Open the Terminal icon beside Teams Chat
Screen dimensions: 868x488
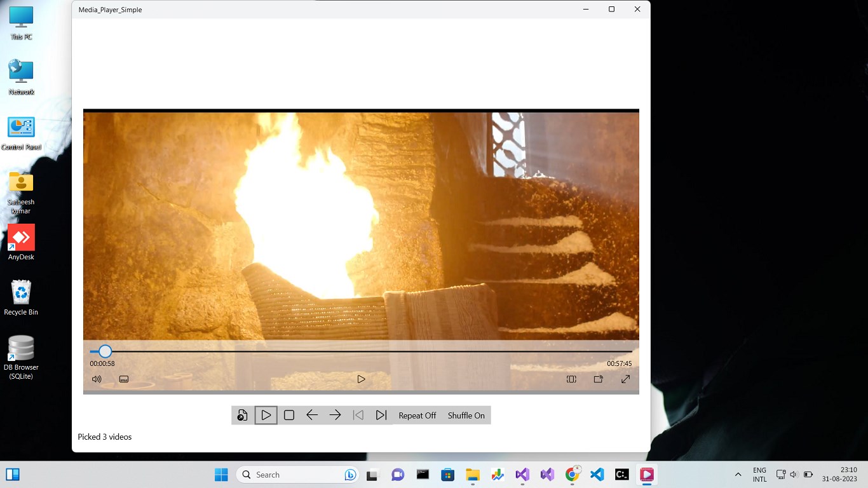(423, 475)
